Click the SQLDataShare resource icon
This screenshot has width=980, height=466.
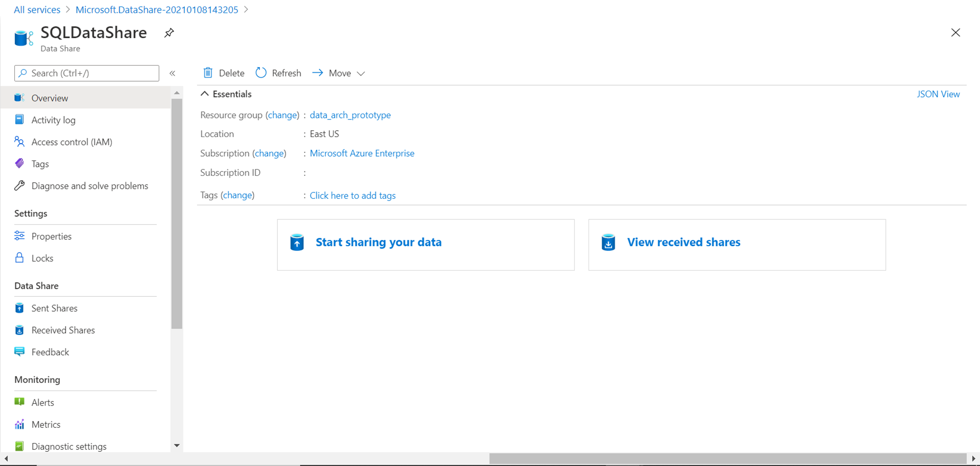click(24, 38)
